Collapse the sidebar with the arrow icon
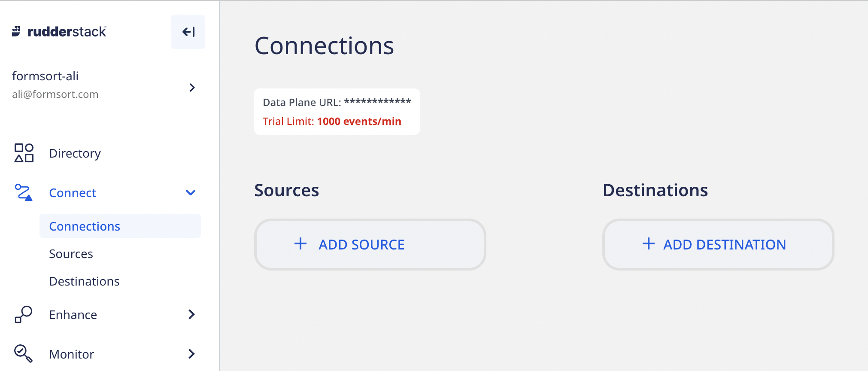 click(x=188, y=32)
